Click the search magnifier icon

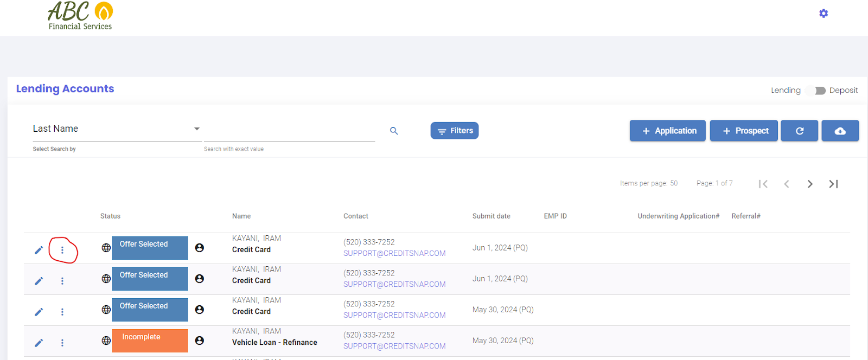point(394,131)
